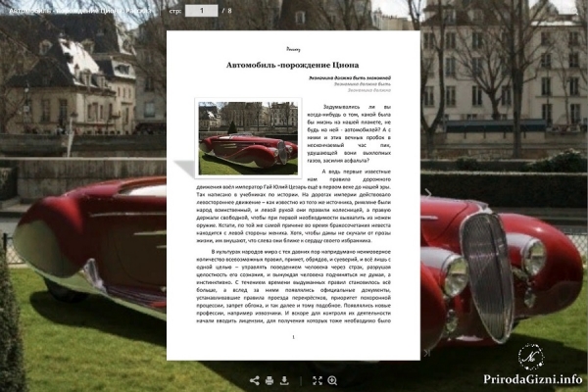This screenshot has height=392, width=588.
Task: Click the bold epigraph "Экономика должна быть экономной"
Action: pos(350,78)
